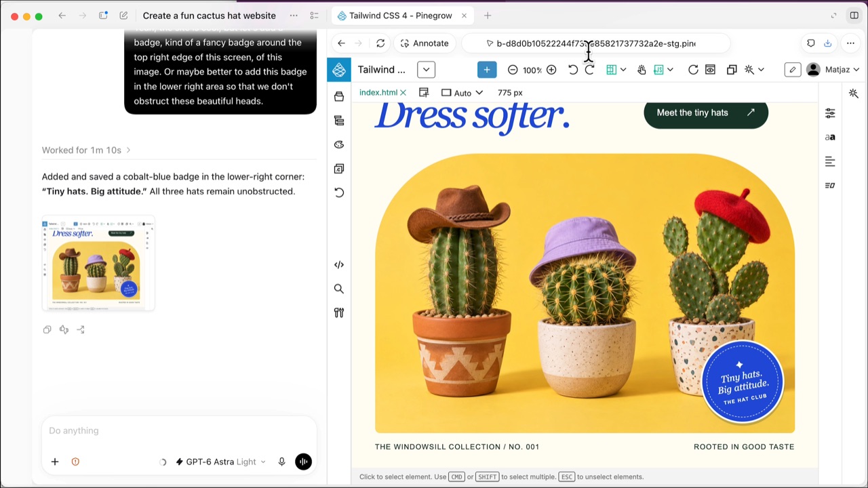Expand the JS options chevron
868x488 pixels.
coord(670,70)
